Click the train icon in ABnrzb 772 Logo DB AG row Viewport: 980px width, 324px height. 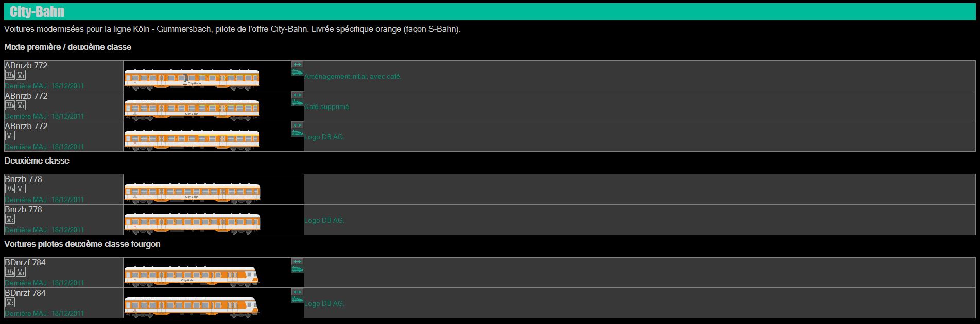coord(297,133)
